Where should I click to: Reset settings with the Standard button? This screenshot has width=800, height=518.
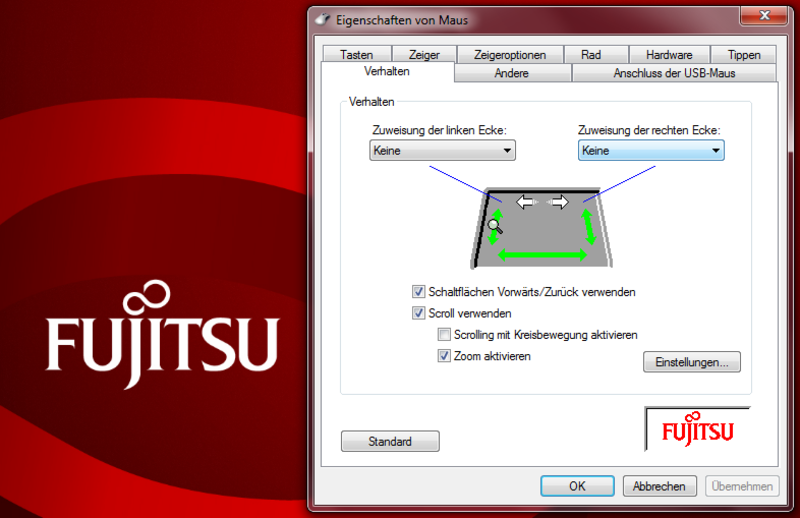(390, 441)
